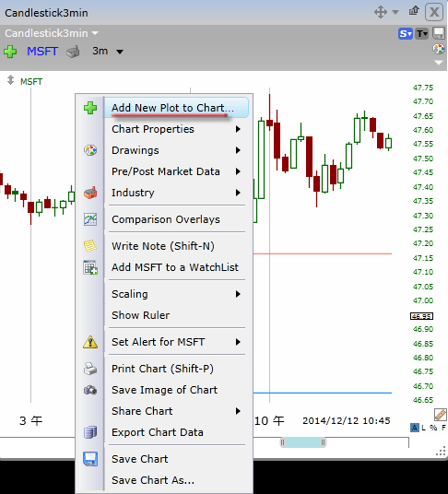Select the A scaling mode button

point(414,428)
